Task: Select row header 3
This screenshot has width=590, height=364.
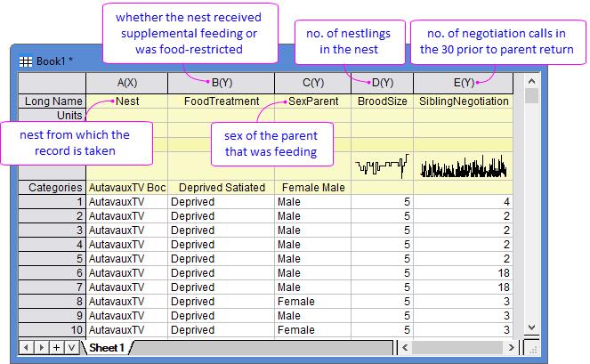Action: [53, 231]
